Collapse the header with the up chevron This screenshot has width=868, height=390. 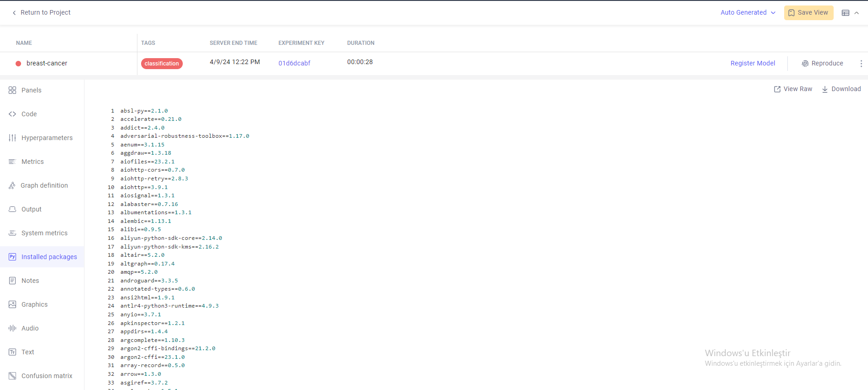point(857,13)
